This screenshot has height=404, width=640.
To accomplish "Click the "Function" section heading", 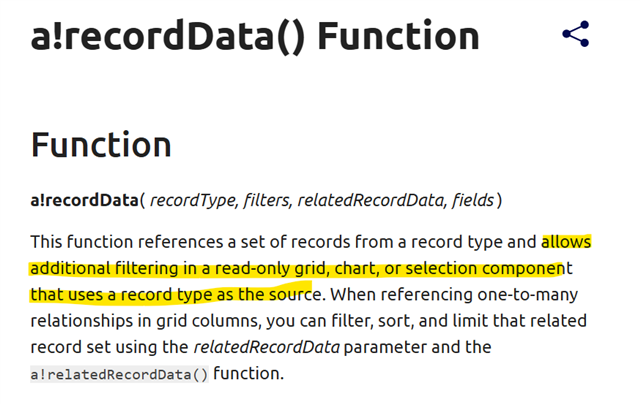I will click(x=101, y=145).
